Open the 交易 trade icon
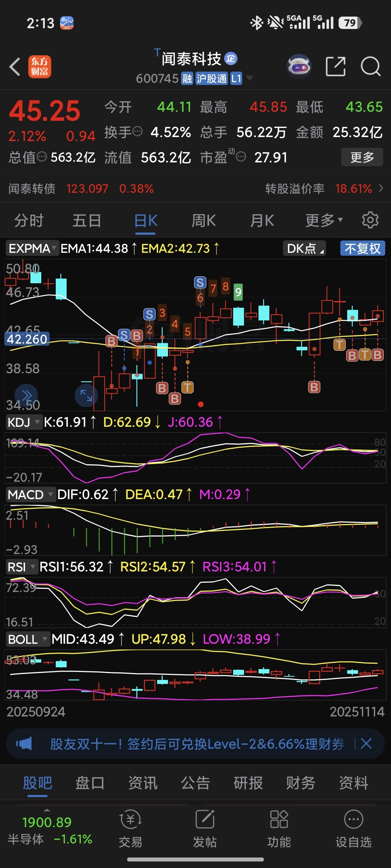Screen dimensions: 391x868 tap(130, 829)
